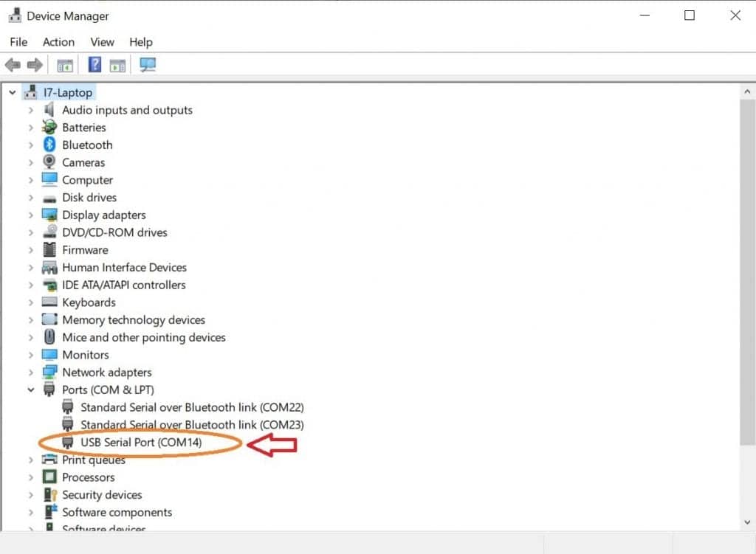Expand the Display adapters category
The width and height of the screenshot is (756, 554).
pos(31,215)
